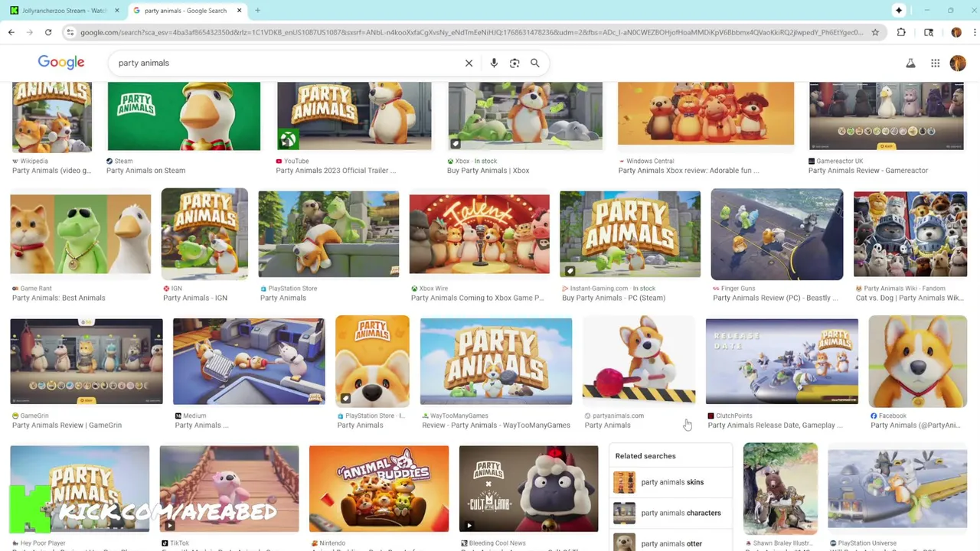Focus the address bar URL
Image resolution: width=980 pixels, height=551 pixels.
coord(471,32)
